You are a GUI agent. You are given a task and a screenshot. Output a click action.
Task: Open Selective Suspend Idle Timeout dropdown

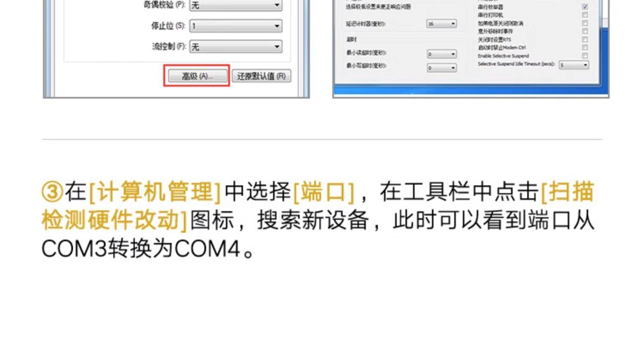[574, 65]
